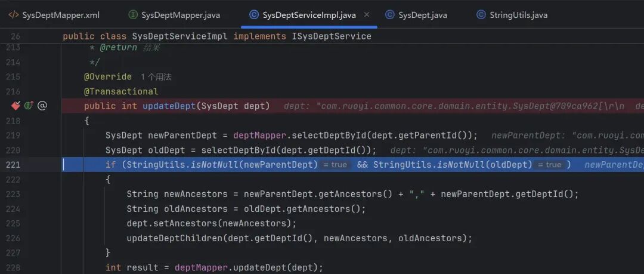Click 'newAncestors' variable declaration on line 223
Screen dimensions: 644x274
196,194
